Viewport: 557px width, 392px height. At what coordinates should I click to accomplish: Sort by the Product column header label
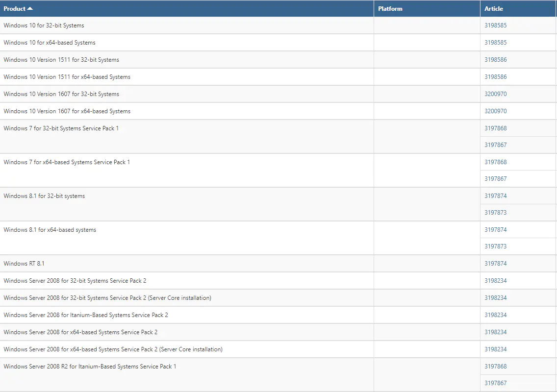[x=15, y=8]
